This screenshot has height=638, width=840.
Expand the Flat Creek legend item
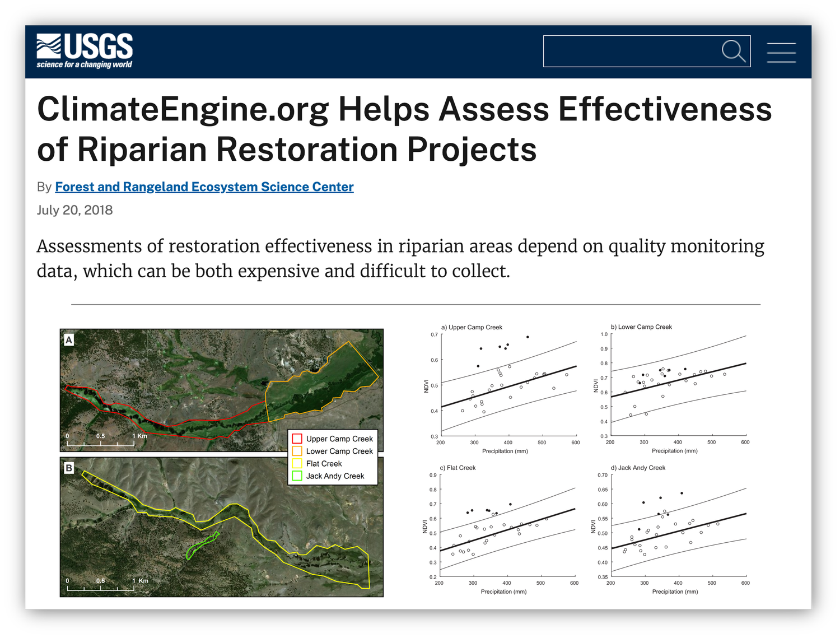[x=324, y=463]
